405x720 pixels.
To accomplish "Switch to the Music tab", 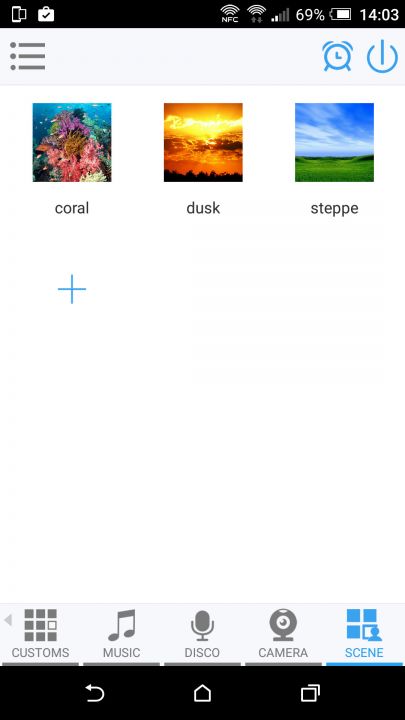I will tap(122, 635).
